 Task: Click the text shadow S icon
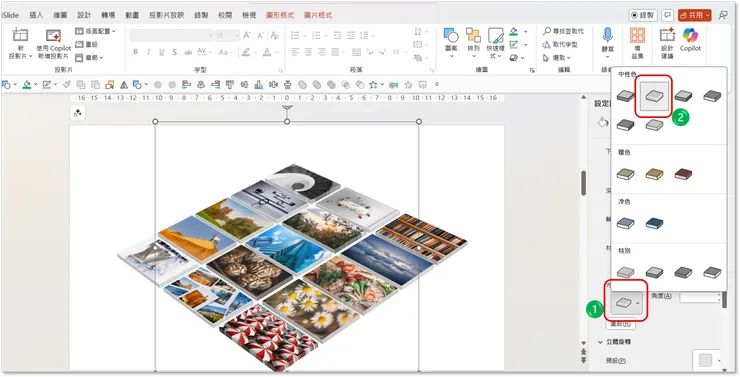pos(175,52)
